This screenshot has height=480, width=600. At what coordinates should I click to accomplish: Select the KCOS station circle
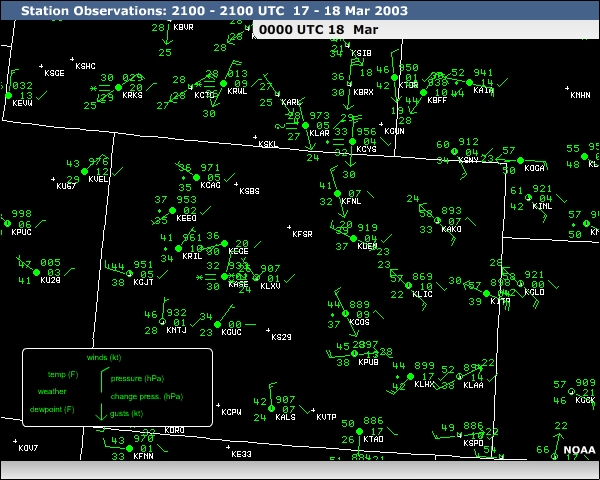pos(345,313)
